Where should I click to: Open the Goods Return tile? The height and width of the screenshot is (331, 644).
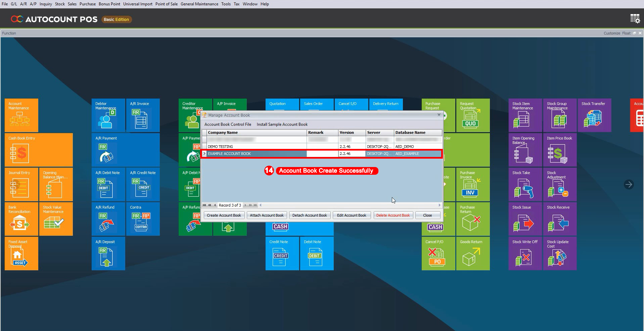point(473,253)
